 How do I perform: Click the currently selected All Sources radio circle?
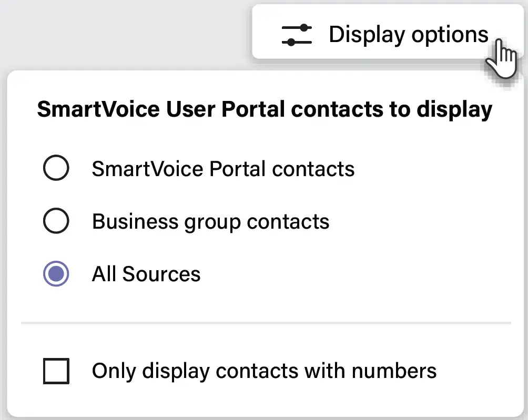[x=56, y=273]
